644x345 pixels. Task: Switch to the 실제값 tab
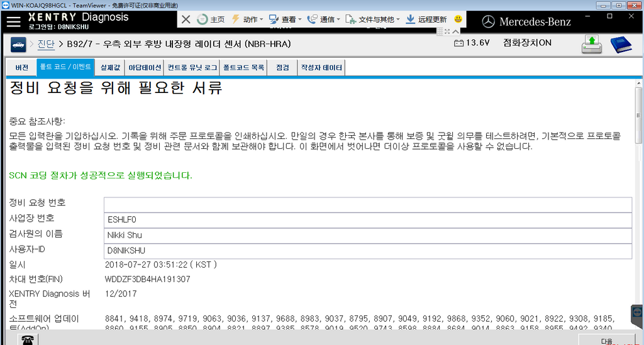[x=110, y=67]
